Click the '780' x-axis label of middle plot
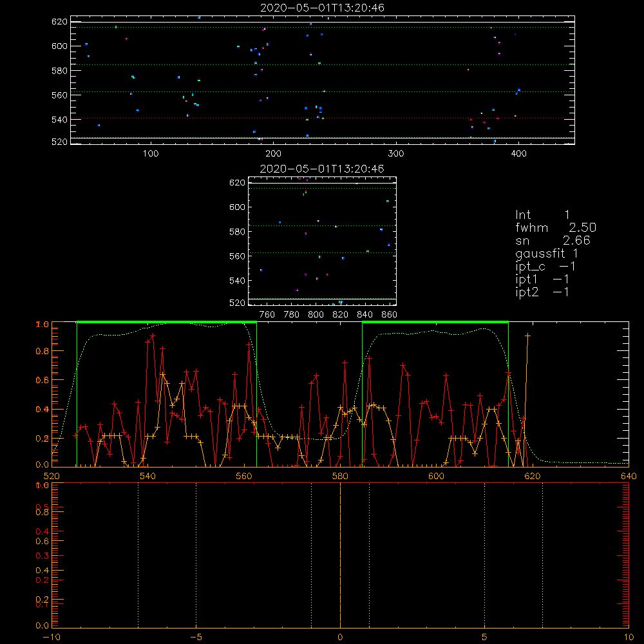This screenshot has height=644, width=644. tap(292, 315)
